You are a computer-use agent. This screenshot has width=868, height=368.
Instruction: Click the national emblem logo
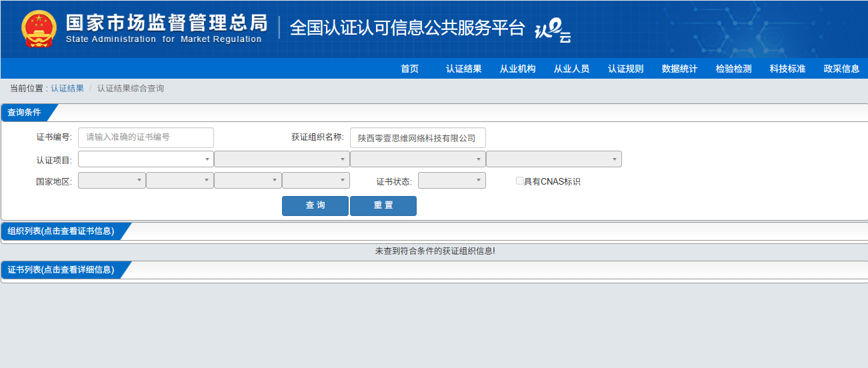tap(39, 29)
